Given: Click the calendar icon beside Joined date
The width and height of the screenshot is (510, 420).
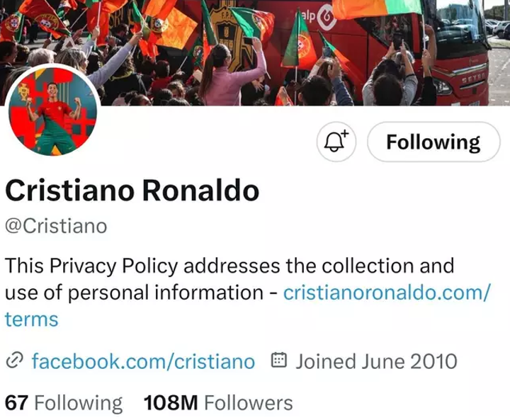Looking at the screenshot, I should pos(279,361).
